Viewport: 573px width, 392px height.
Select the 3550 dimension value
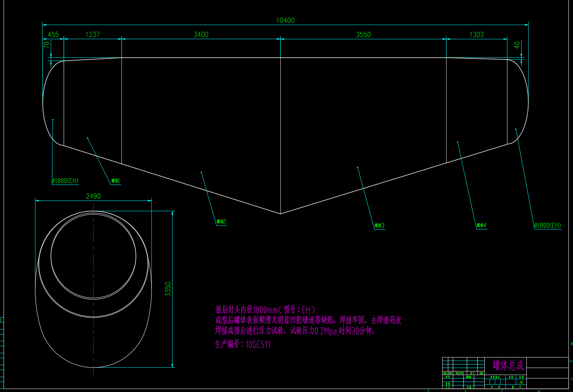(x=363, y=35)
